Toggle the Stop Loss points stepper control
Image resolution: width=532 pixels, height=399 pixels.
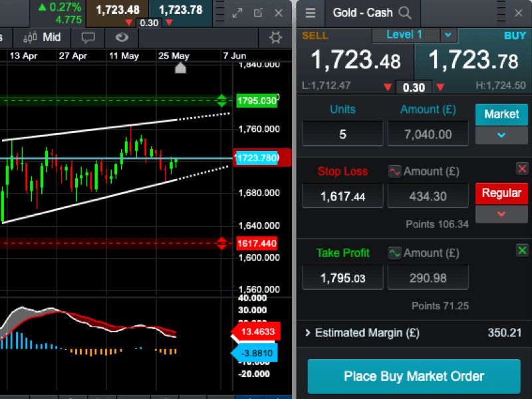(x=394, y=171)
